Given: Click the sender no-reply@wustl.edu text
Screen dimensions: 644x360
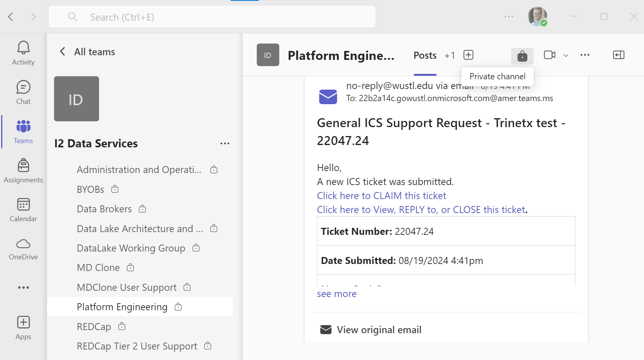Looking at the screenshot, I should click(390, 86).
